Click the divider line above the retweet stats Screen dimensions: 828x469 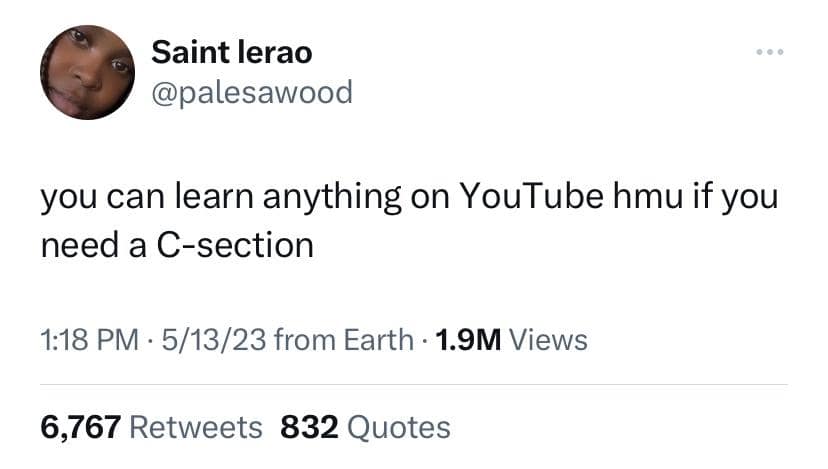414,384
